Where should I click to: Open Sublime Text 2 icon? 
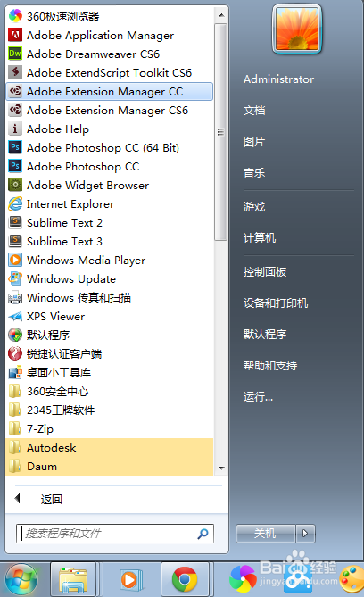tap(15, 222)
